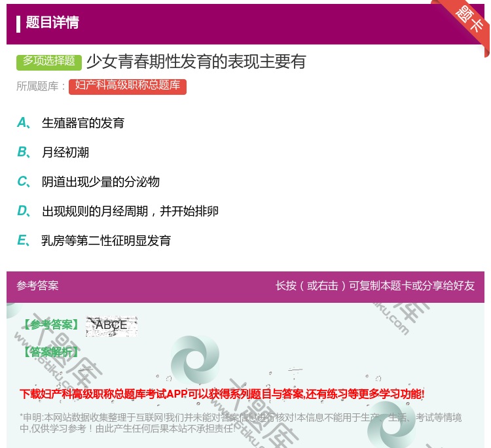Click the 多项选择题 green tag

[x=49, y=61]
